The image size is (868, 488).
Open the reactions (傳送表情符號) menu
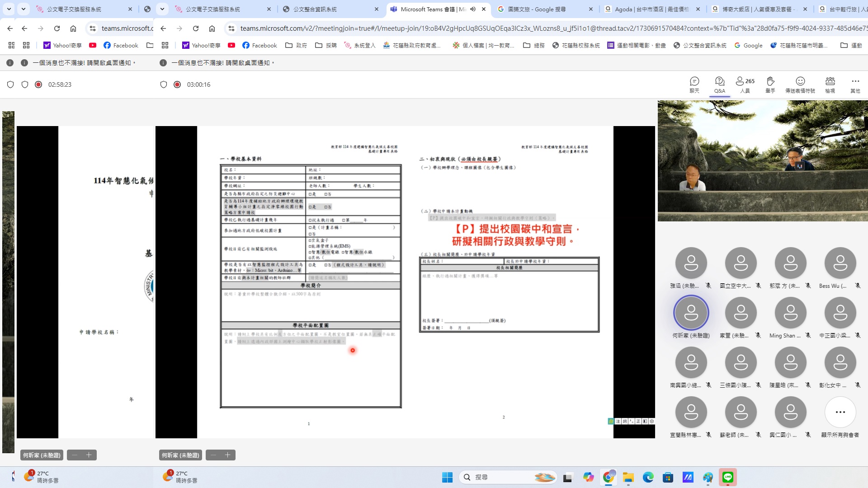pyautogui.click(x=800, y=84)
